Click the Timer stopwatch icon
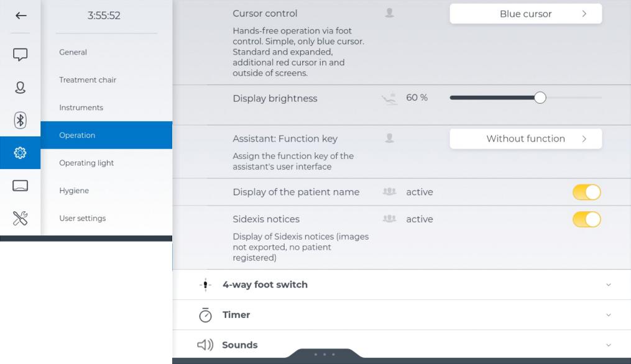The height and width of the screenshot is (364, 631). tap(205, 315)
